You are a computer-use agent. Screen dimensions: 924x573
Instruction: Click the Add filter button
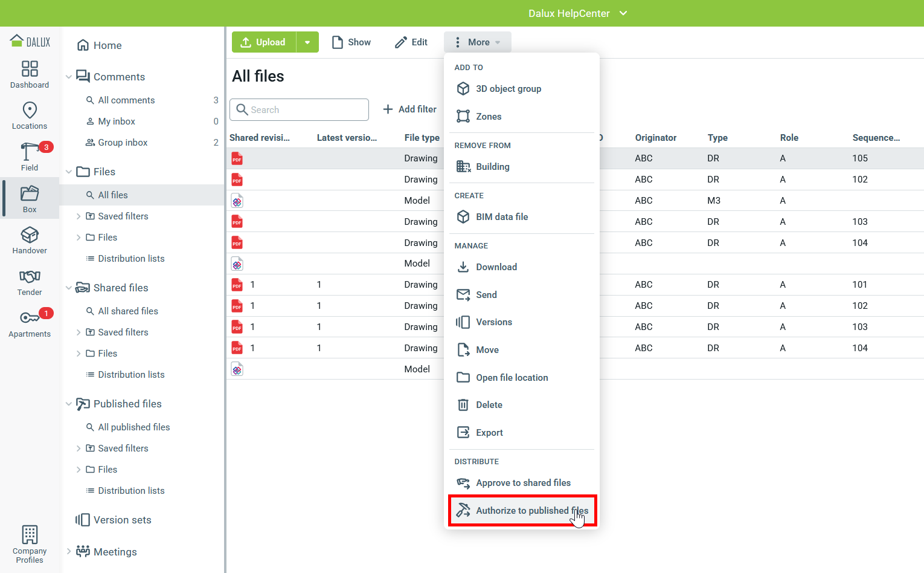click(410, 109)
